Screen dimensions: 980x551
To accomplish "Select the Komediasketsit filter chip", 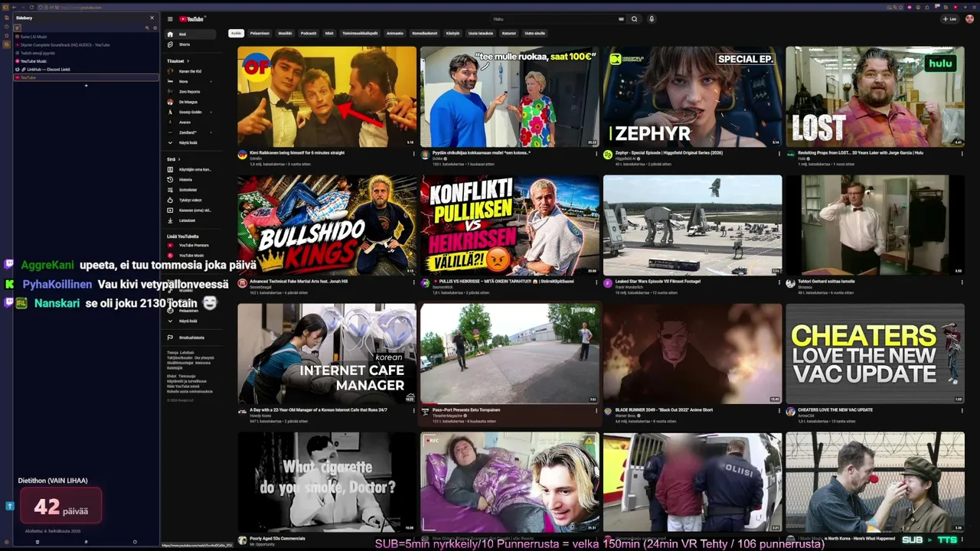I will 425,34.
